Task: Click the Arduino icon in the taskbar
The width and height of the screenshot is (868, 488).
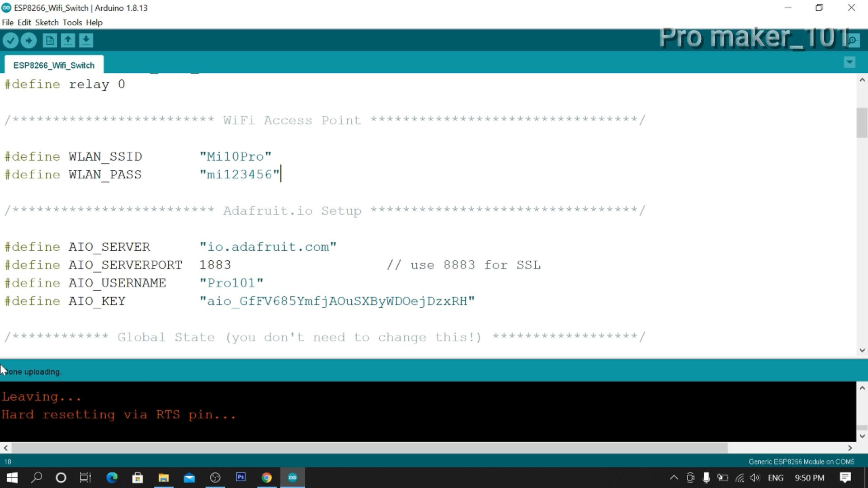Action: pos(292,478)
